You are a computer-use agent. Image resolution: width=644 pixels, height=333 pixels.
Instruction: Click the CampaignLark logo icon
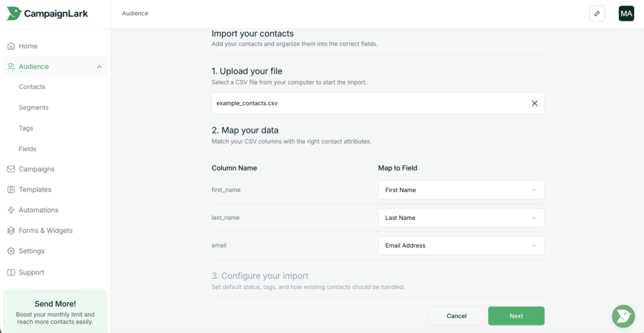pos(14,13)
